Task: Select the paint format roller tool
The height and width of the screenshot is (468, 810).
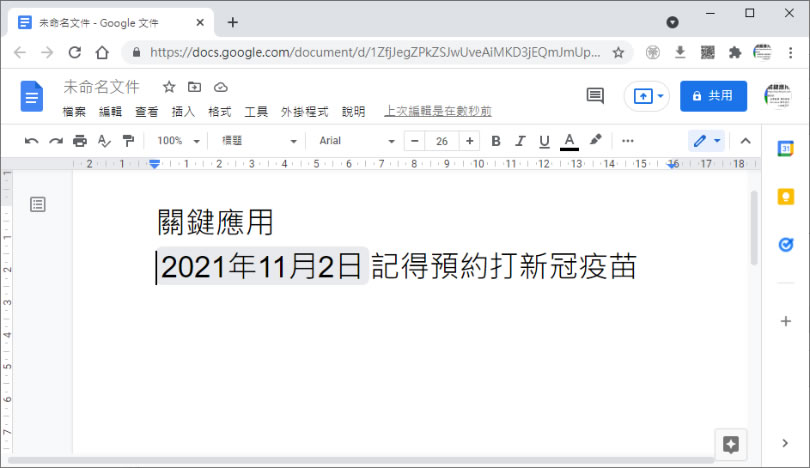Action: [128, 141]
